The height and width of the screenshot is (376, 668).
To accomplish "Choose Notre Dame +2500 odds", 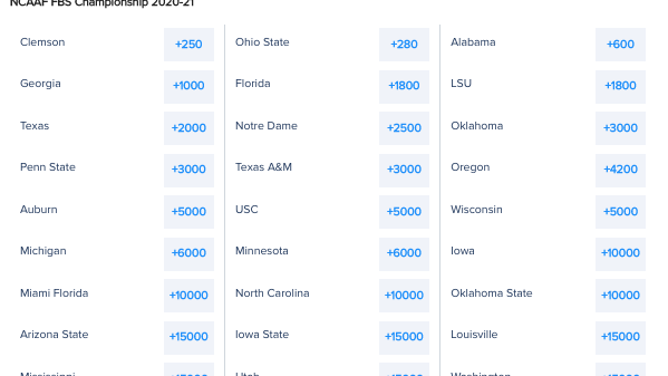I will (x=404, y=128).
